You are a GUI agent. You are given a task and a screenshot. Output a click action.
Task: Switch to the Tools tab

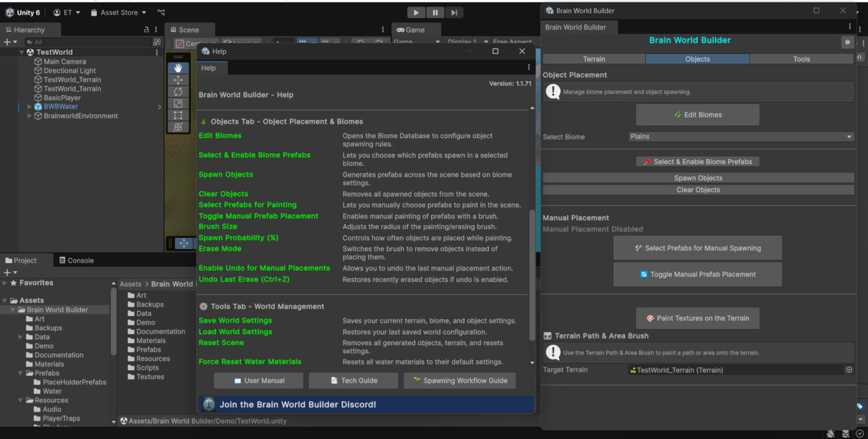pyautogui.click(x=801, y=59)
